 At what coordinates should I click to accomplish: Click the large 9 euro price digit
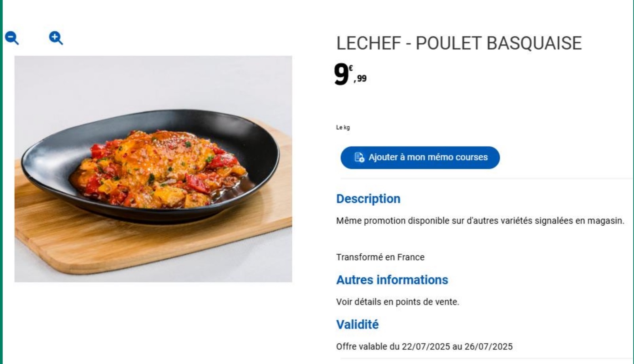(341, 74)
